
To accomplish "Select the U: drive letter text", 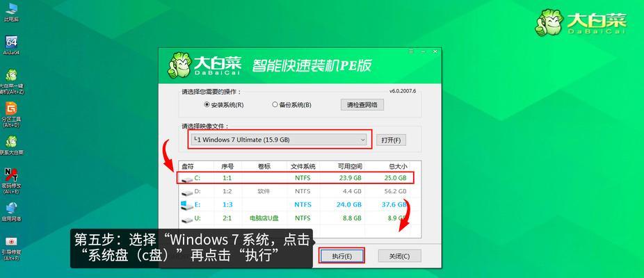I will 198,218.
